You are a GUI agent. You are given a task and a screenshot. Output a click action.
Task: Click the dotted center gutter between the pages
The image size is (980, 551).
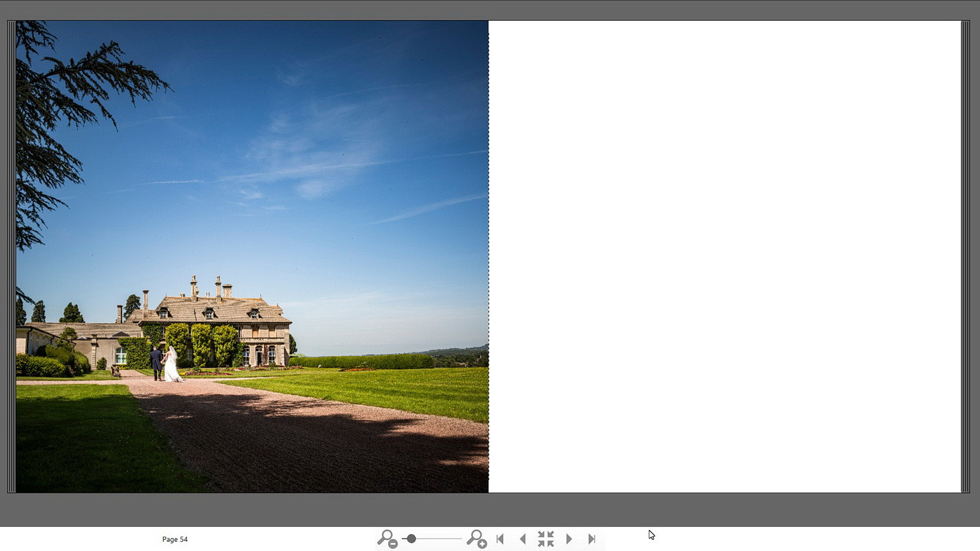point(489,256)
